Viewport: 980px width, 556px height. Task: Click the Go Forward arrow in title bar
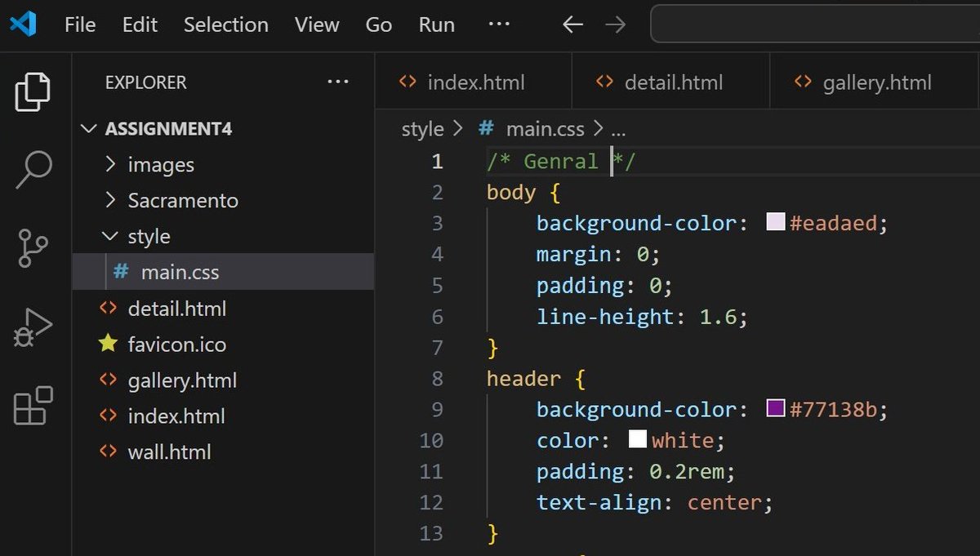pyautogui.click(x=616, y=24)
